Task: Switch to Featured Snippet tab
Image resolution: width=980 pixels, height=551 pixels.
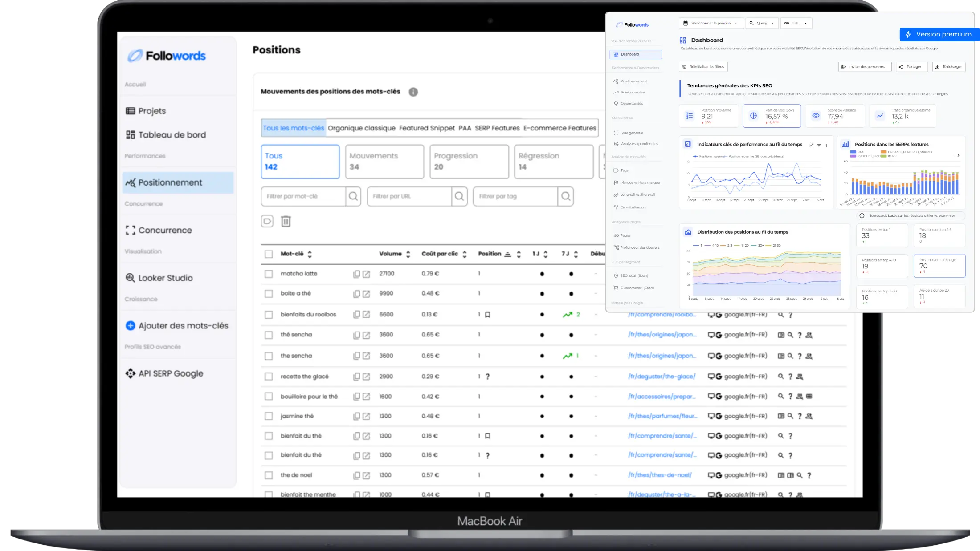Action: coord(427,128)
